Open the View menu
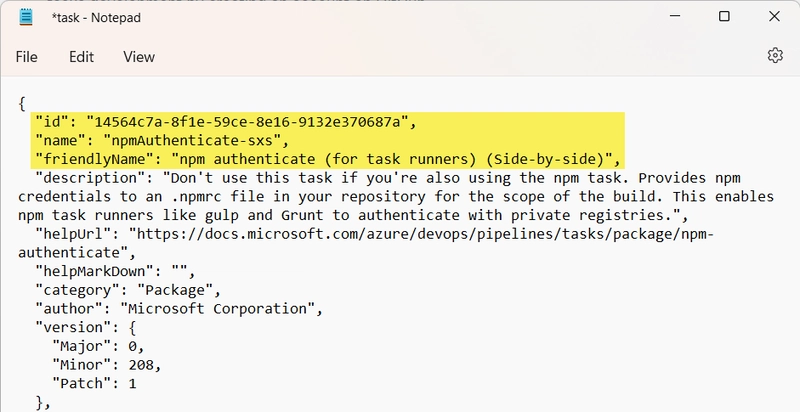This screenshot has width=800, height=412. coord(139,57)
